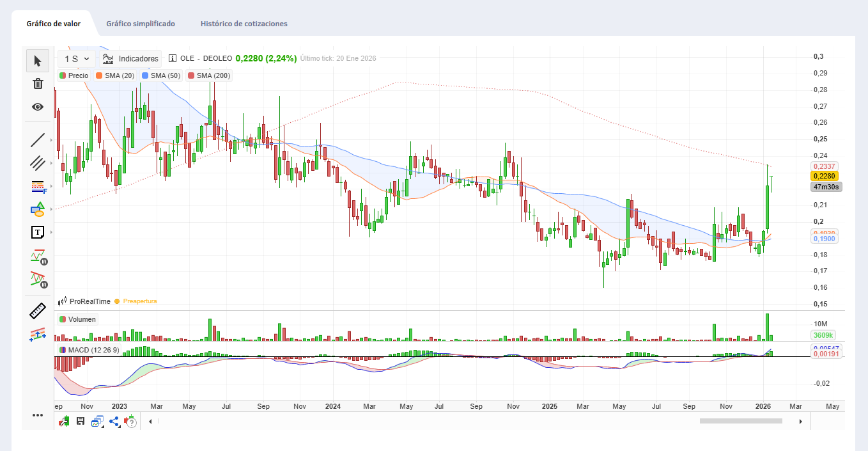Open the AI support-resistance lines tool

click(x=38, y=256)
